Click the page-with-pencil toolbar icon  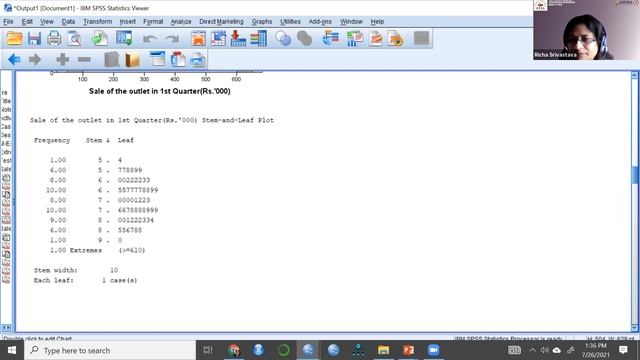pos(376,39)
